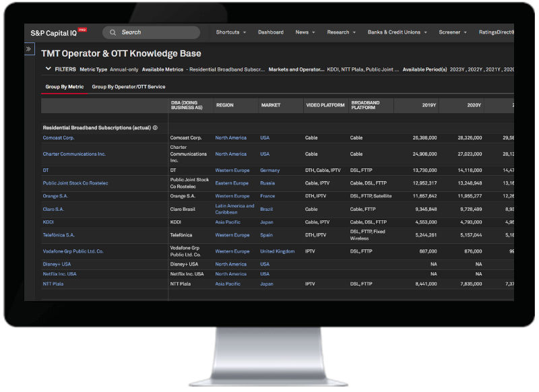539x392 pixels.
Task: Collapse the FILTERS chevron
Action: tap(49, 69)
